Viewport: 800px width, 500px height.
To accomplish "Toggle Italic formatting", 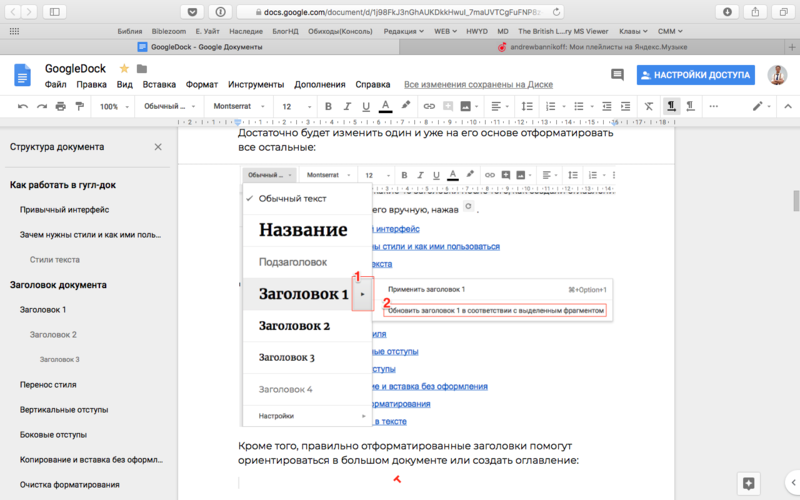I will point(346,106).
